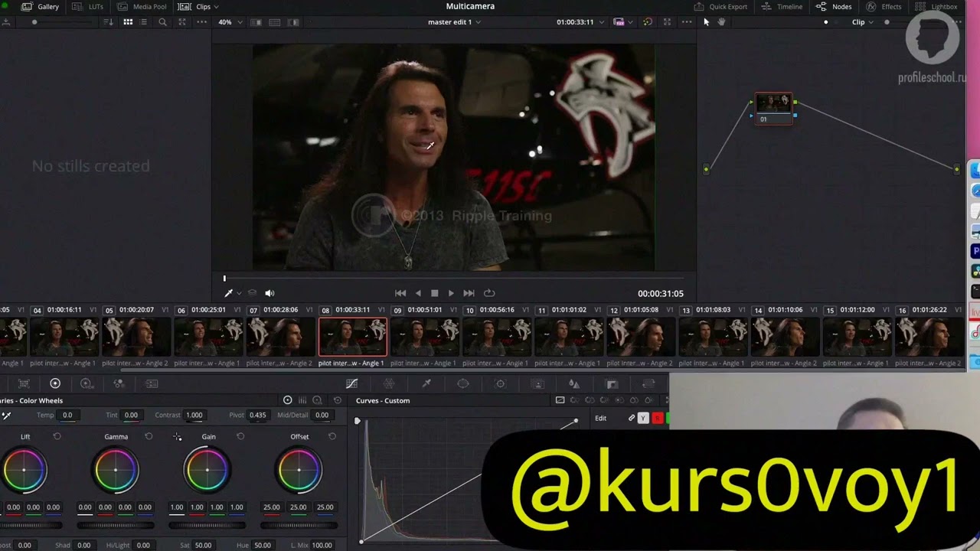
Task: Click the Contrast value field
Action: (x=194, y=415)
